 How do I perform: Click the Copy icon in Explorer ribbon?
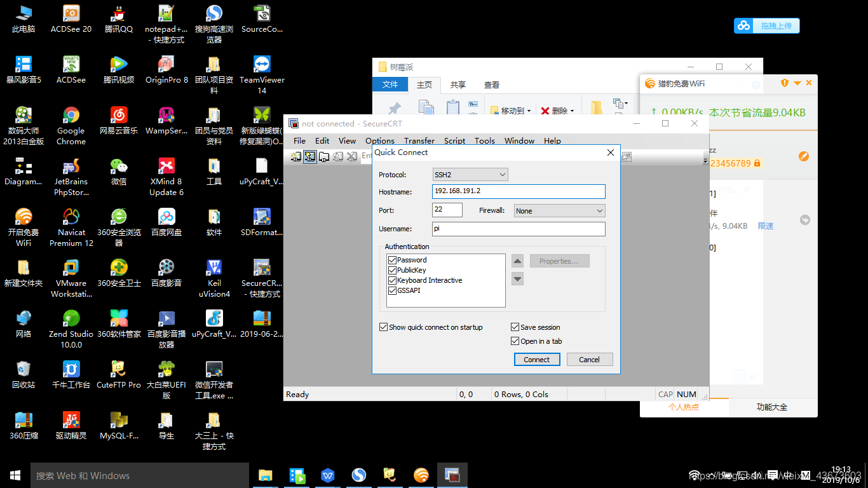click(426, 108)
